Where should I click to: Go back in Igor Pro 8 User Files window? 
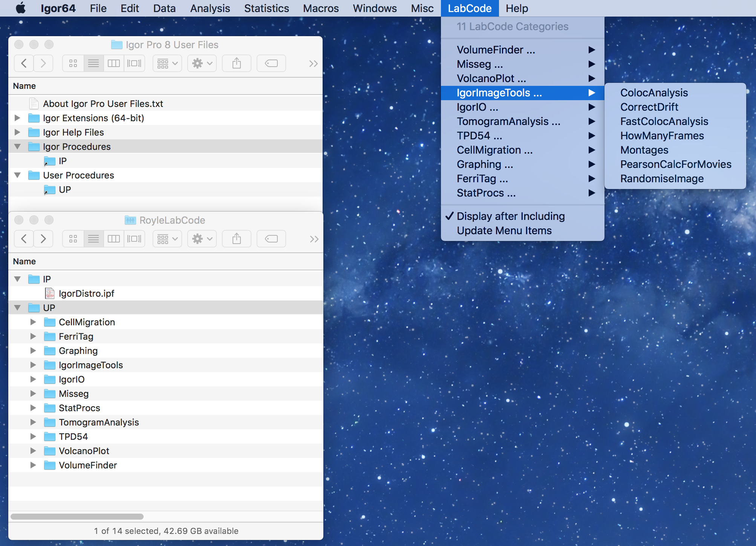(24, 63)
